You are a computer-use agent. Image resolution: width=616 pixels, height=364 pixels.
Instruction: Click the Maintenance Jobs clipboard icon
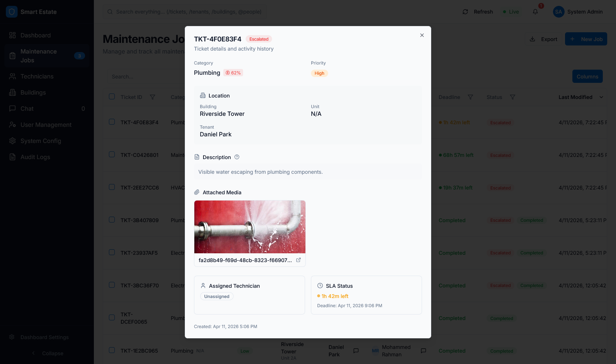12,56
